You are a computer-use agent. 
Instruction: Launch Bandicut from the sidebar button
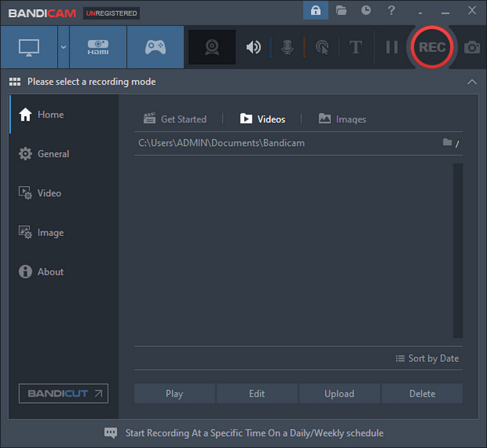click(x=63, y=394)
